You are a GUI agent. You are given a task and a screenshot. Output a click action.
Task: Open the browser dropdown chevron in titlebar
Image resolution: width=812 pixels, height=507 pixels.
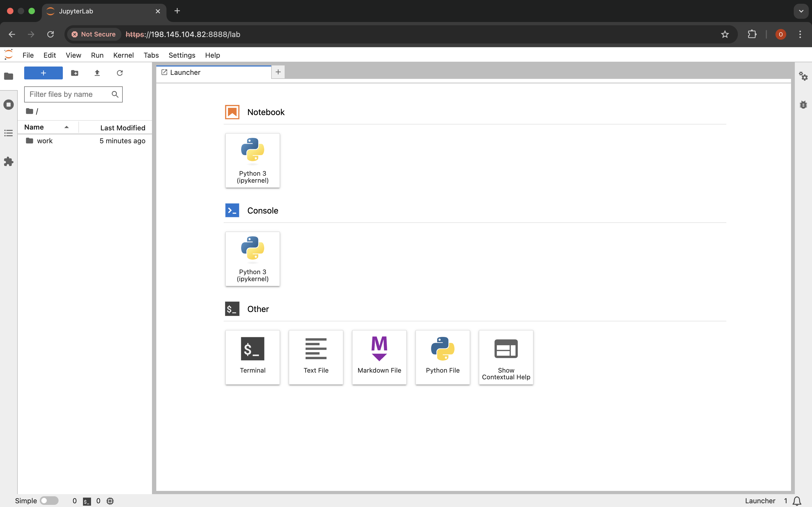tap(801, 11)
